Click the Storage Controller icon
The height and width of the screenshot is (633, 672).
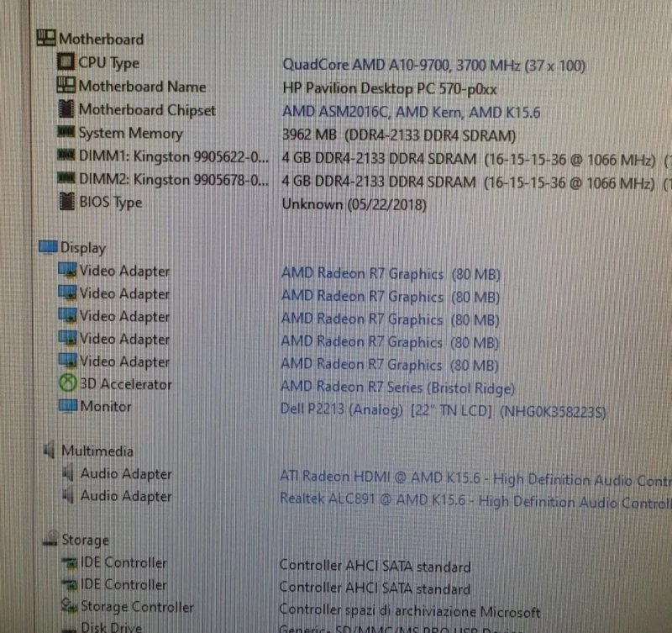pos(70,605)
